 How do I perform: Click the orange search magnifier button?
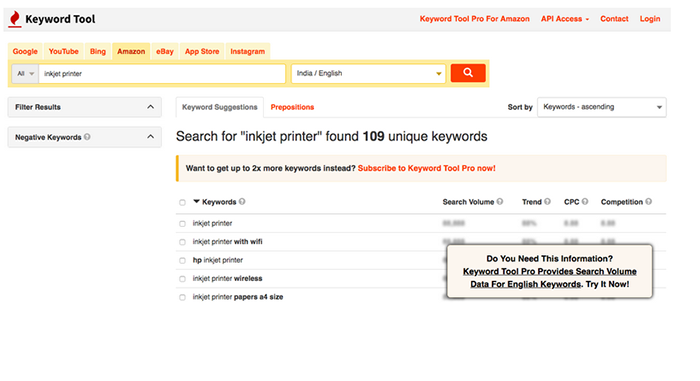(468, 73)
